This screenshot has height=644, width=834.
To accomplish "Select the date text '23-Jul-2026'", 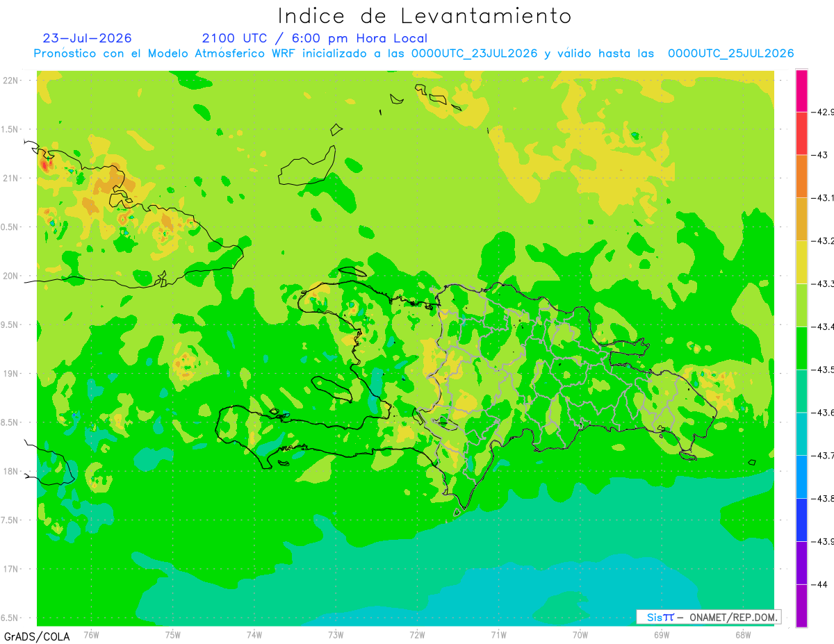I will (x=87, y=38).
